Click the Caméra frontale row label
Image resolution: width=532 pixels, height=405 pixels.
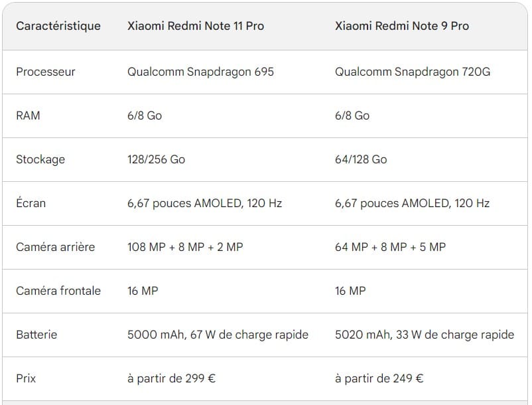[x=58, y=291]
